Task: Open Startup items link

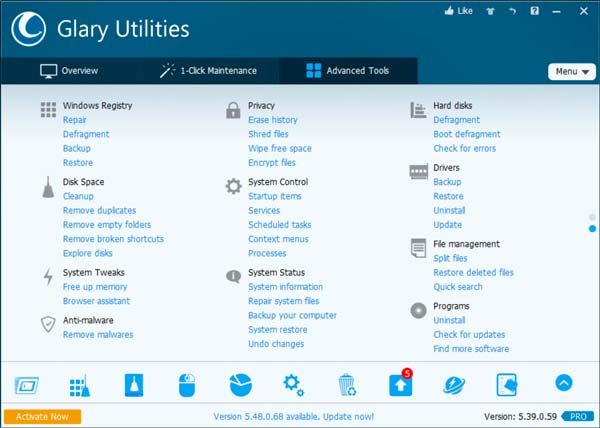Action: pos(274,196)
